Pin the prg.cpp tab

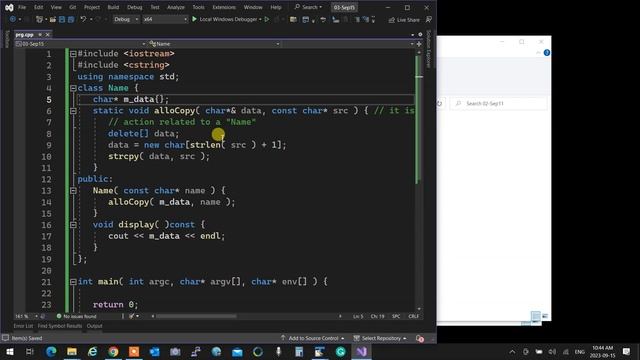tap(40, 35)
